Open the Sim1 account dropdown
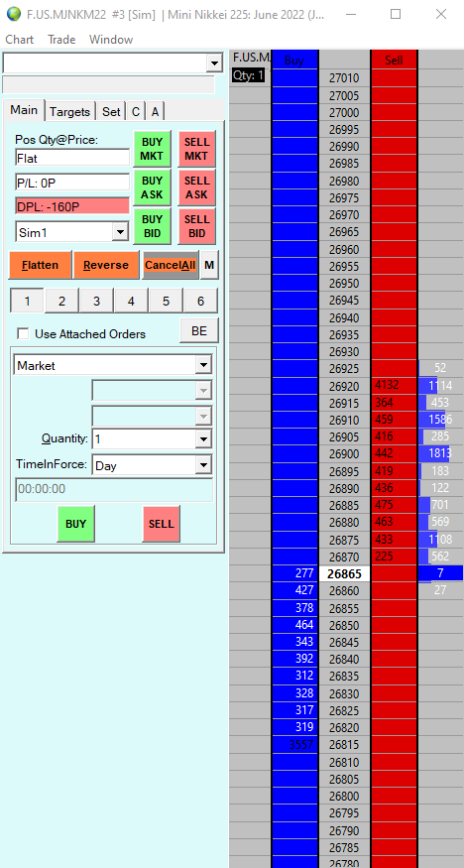Image resolution: width=464 pixels, height=868 pixels. pos(120,232)
